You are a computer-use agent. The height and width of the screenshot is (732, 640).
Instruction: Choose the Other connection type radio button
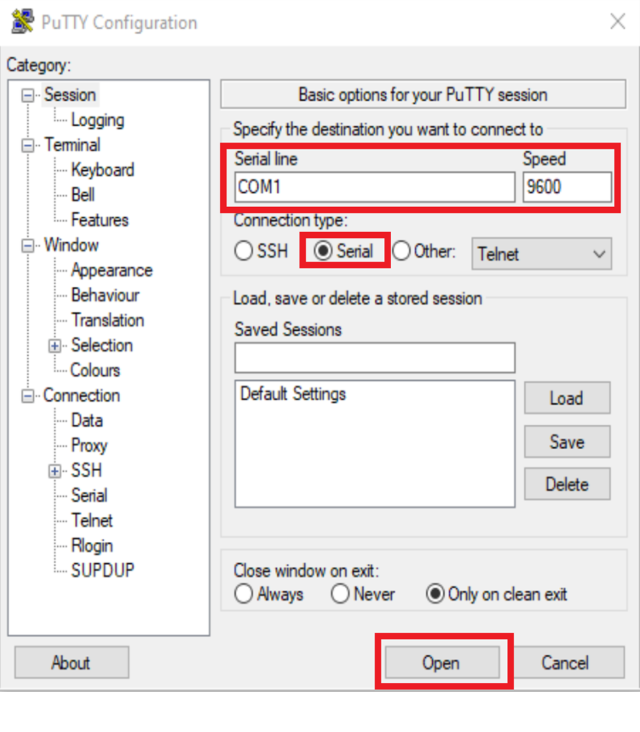pyautogui.click(x=402, y=252)
